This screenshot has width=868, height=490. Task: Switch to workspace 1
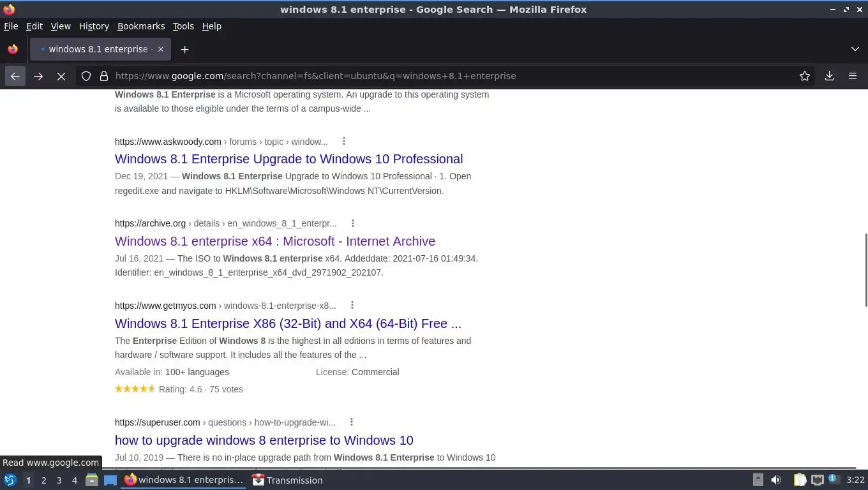point(28,480)
